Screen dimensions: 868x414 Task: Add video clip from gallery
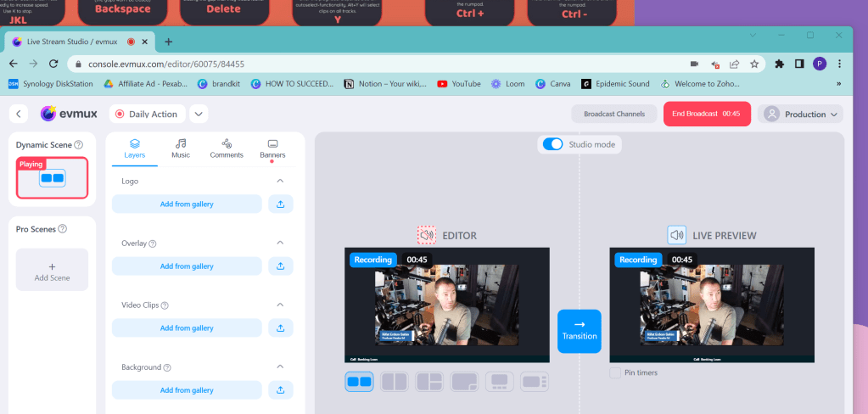[187, 328]
